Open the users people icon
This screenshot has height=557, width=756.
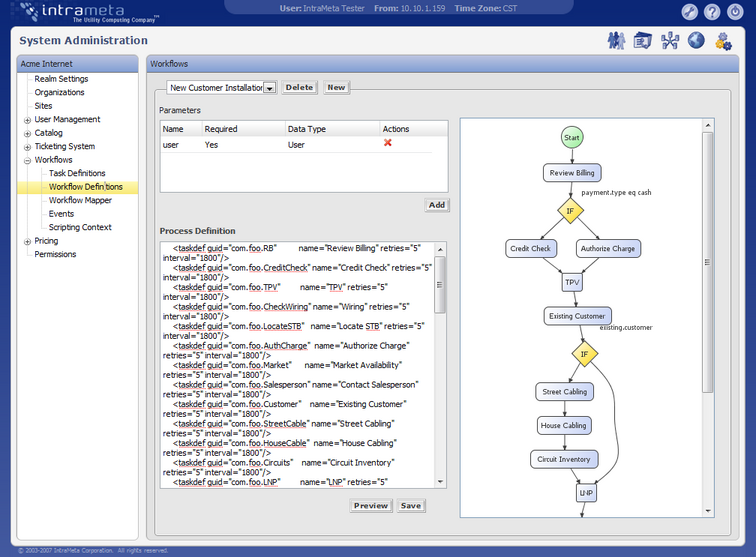click(616, 41)
